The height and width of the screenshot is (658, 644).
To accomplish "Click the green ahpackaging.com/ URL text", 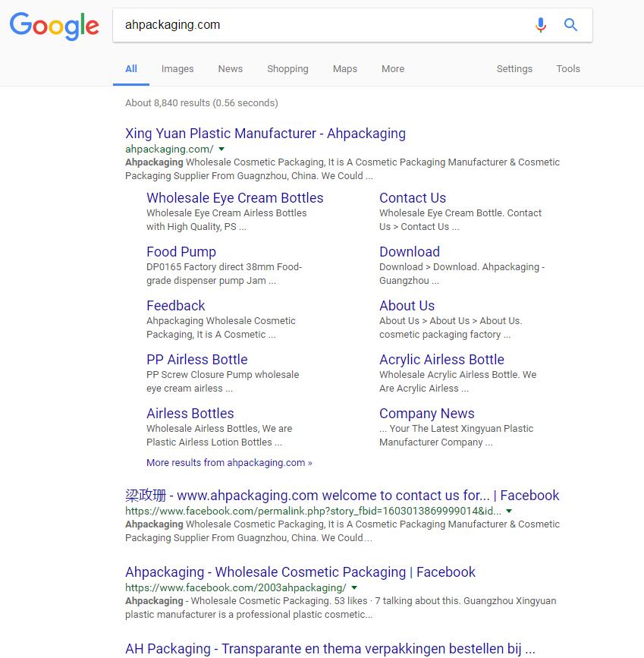I will [x=169, y=149].
